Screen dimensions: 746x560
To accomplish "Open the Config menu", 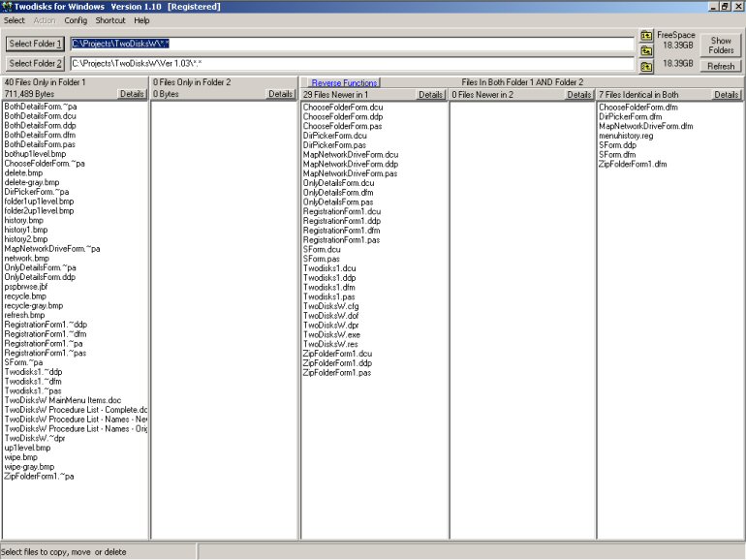I will 76,20.
